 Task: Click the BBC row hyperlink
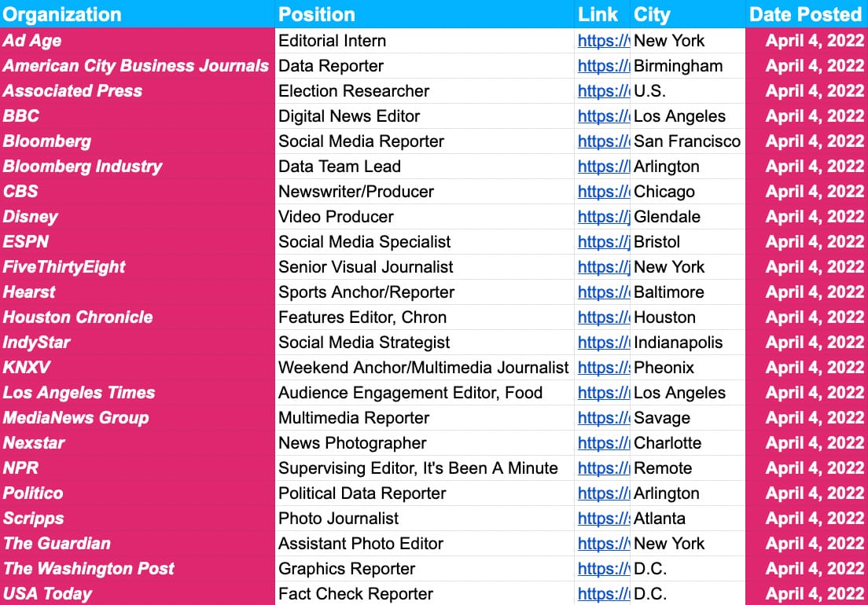603,116
